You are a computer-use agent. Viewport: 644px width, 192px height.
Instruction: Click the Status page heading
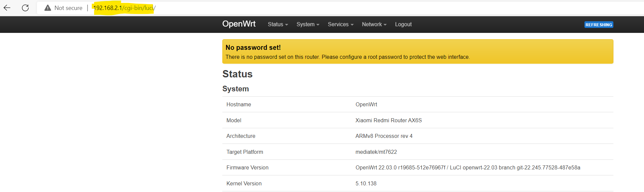(x=238, y=74)
